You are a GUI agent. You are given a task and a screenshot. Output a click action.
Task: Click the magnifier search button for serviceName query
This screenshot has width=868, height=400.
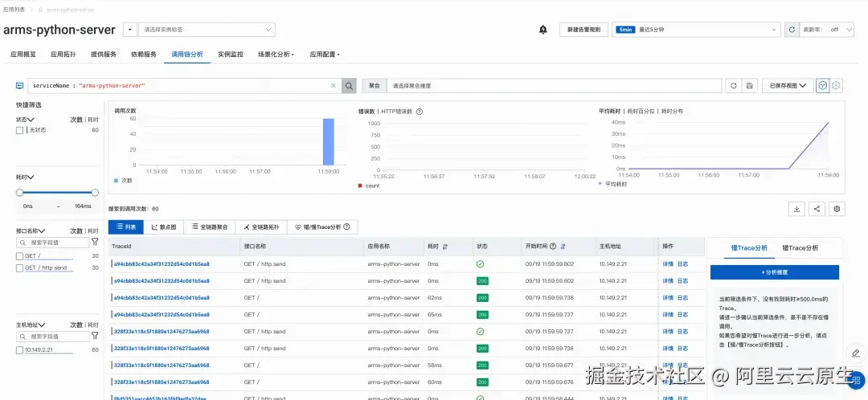[x=349, y=86]
